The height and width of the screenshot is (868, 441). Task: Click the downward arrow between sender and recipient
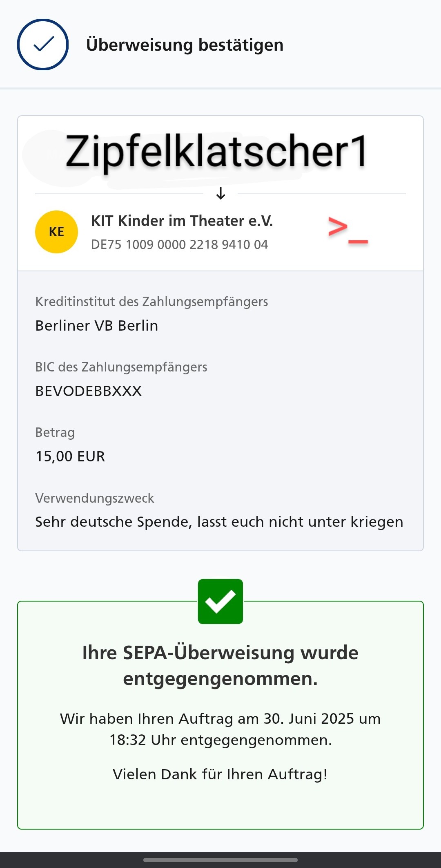(220, 193)
